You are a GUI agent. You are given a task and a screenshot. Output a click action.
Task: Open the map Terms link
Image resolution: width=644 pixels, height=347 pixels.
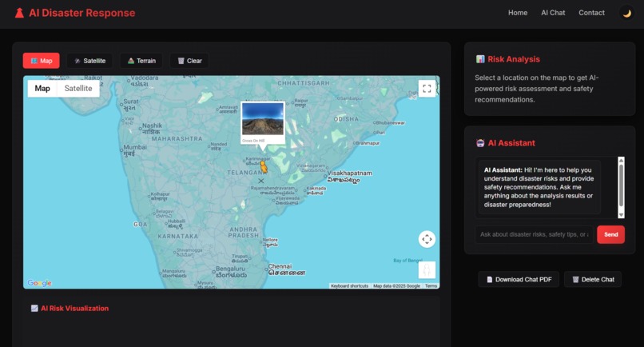tap(431, 285)
